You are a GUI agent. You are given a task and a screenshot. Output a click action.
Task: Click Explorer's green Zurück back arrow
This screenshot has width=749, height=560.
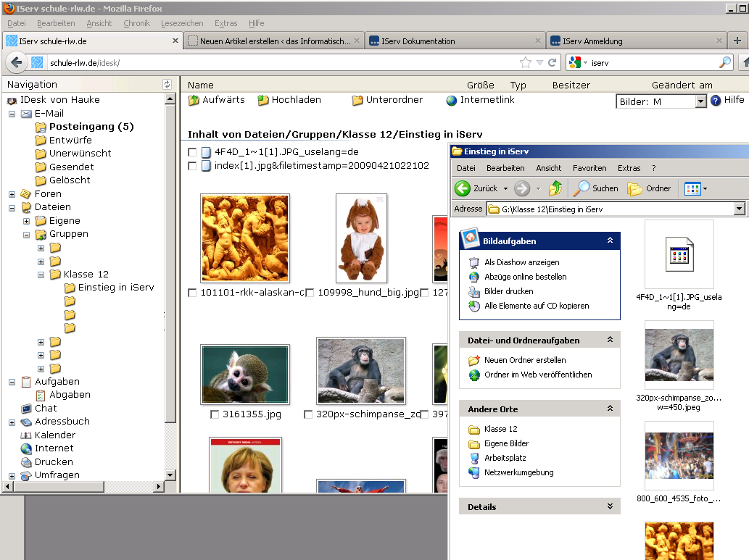[463, 188]
